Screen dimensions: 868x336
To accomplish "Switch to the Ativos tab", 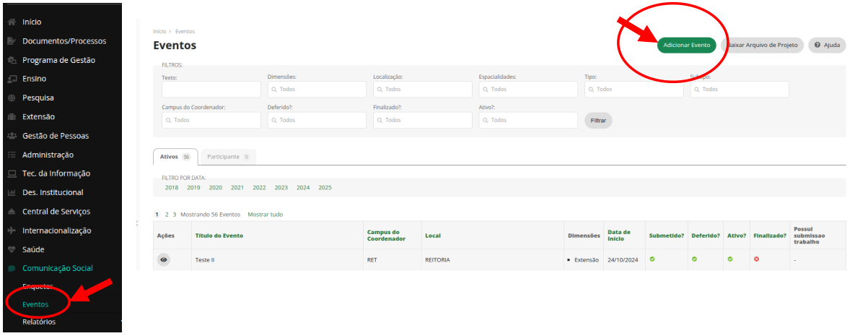I will 175,157.
